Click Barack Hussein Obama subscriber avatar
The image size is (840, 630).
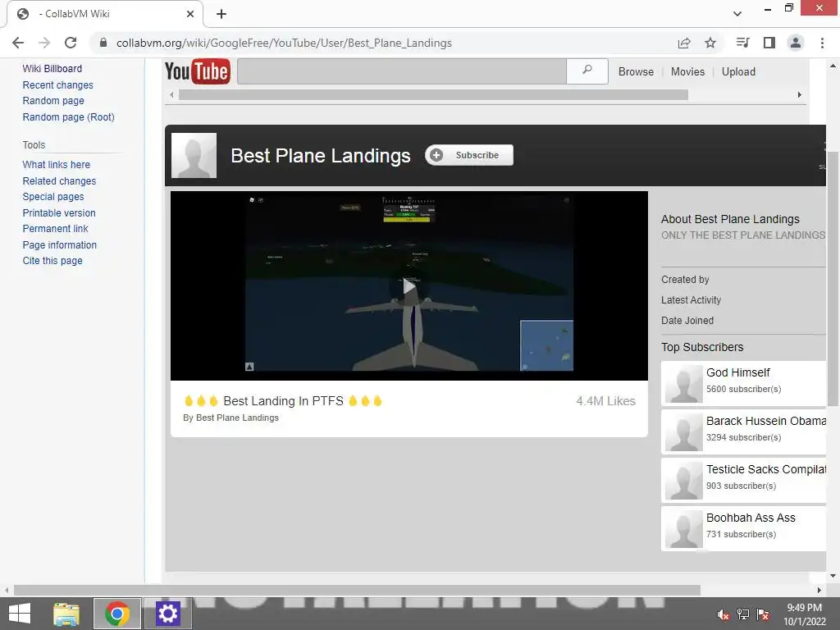click(x=683, y=432)
